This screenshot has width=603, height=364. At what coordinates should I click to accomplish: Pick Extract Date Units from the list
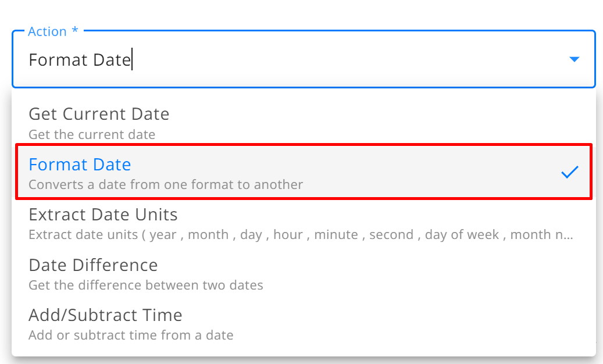(x=304, y=224)
